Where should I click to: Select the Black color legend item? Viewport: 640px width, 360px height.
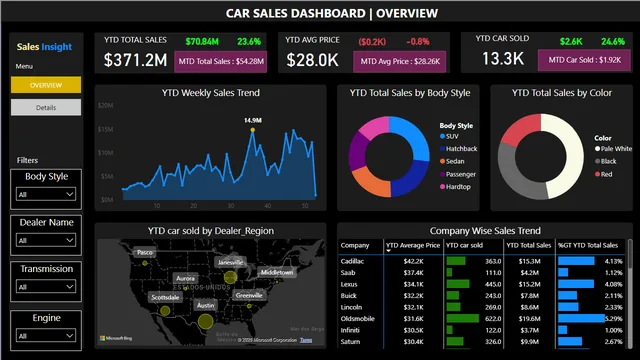pyautogui.click(x=606, y=161)
